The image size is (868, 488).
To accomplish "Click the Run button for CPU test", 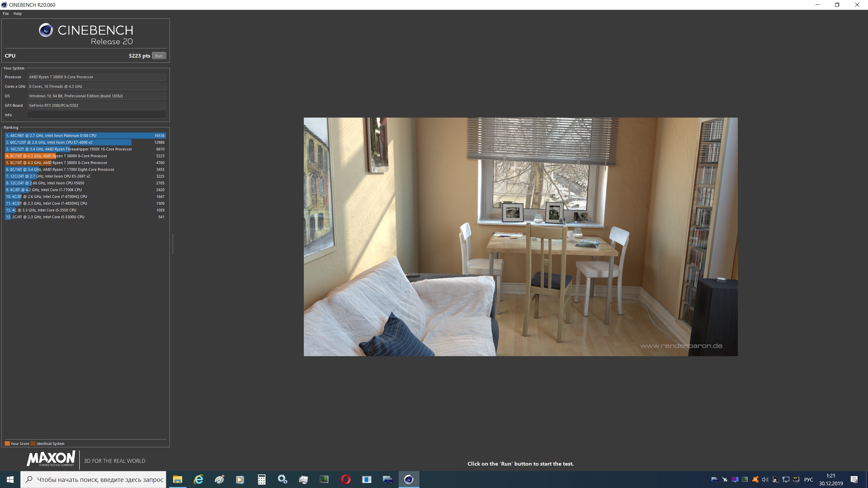I will click(x=159, y=56).
